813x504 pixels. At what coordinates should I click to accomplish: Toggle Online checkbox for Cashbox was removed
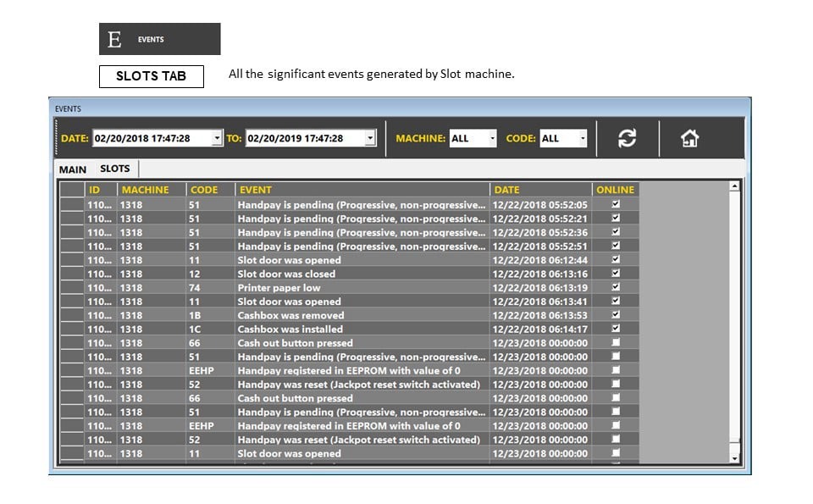click(616, 315)
